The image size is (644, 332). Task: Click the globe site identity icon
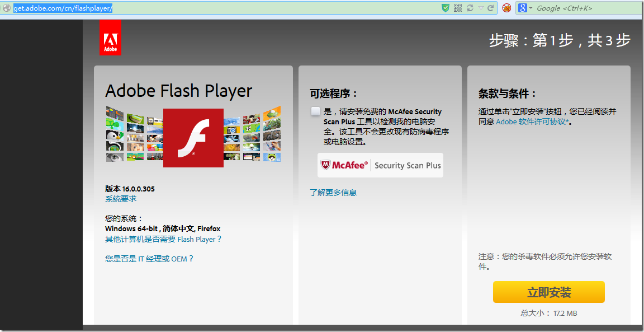tap(7, 8)
